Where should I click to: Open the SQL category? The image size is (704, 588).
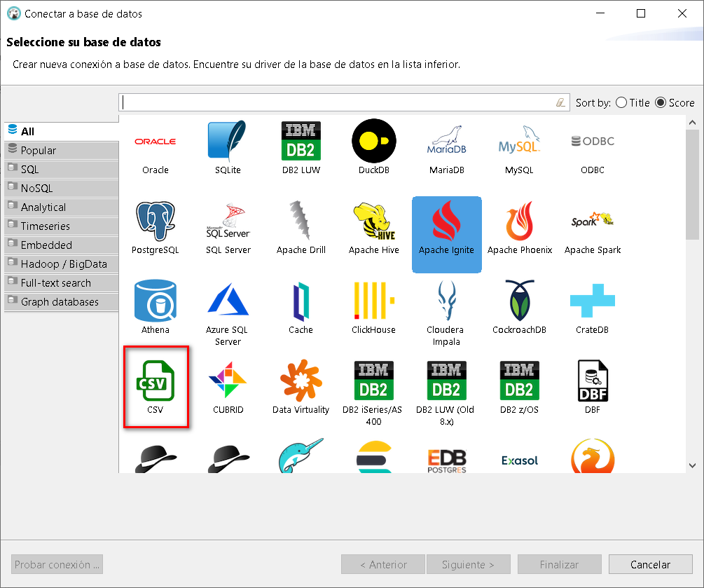click(x=62, y=170)
